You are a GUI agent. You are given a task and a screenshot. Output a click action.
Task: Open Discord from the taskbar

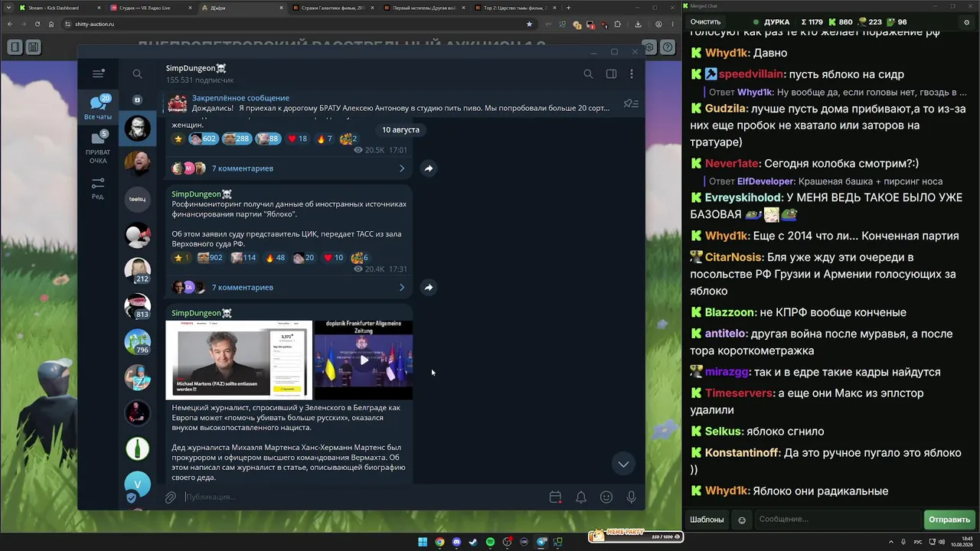point(456,543)
